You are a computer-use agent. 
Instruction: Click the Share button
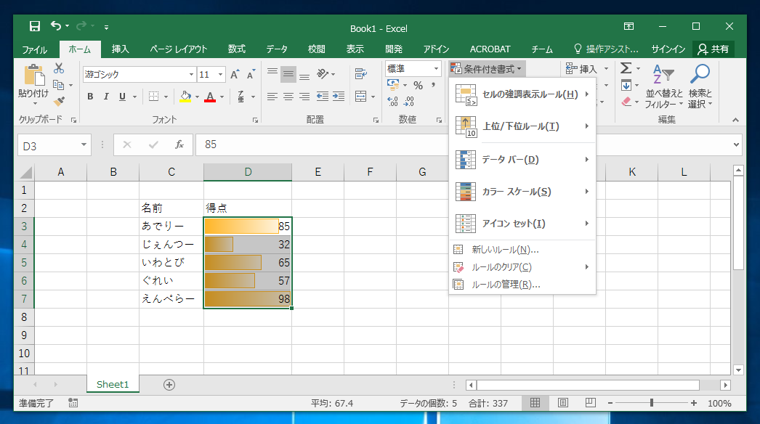713,49
